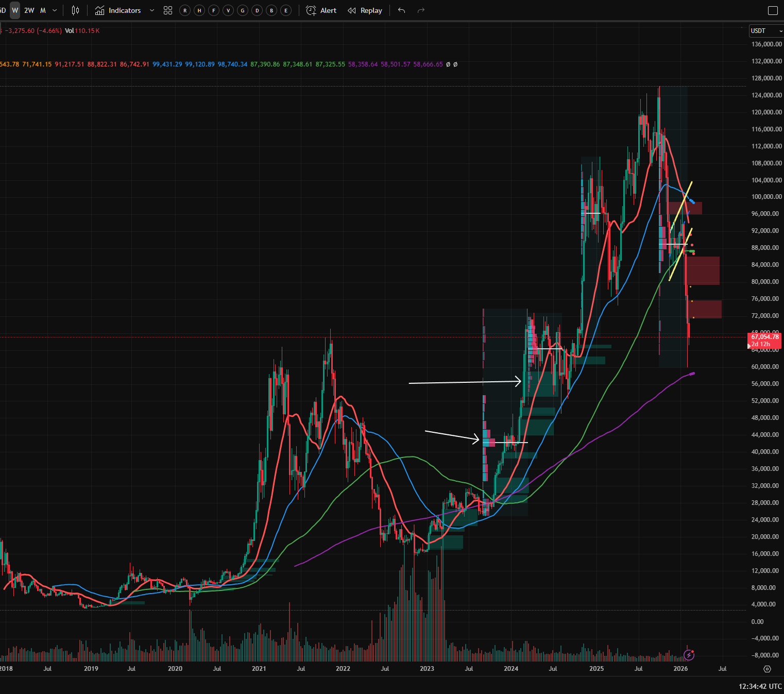The height and width of the screenshot is (694, 784).
Task: Open the layout setup grid icon
Action: click(168, 10)
